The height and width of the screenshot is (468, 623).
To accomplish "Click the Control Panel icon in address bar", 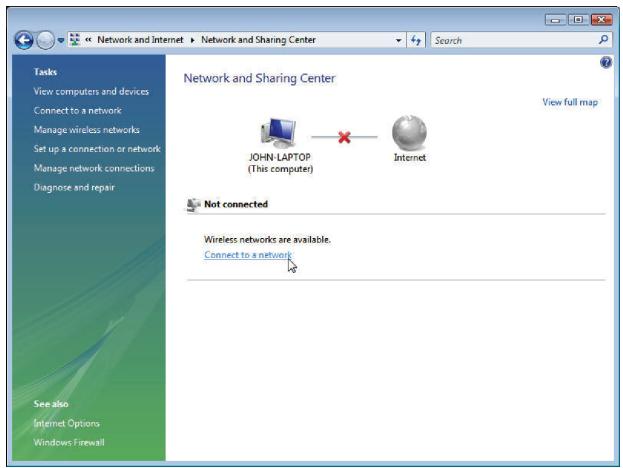I will [x=75, y=40].
